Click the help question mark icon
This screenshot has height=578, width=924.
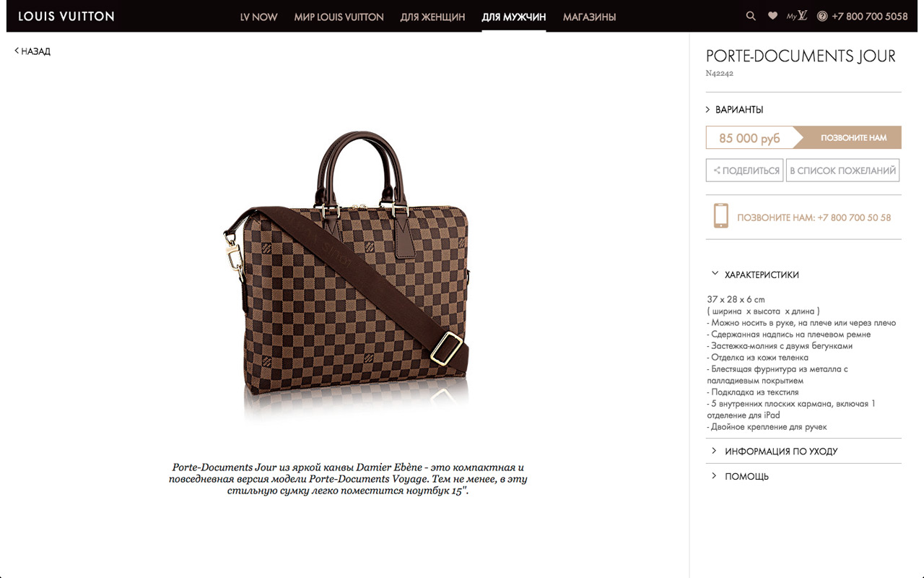coord(822,16)
